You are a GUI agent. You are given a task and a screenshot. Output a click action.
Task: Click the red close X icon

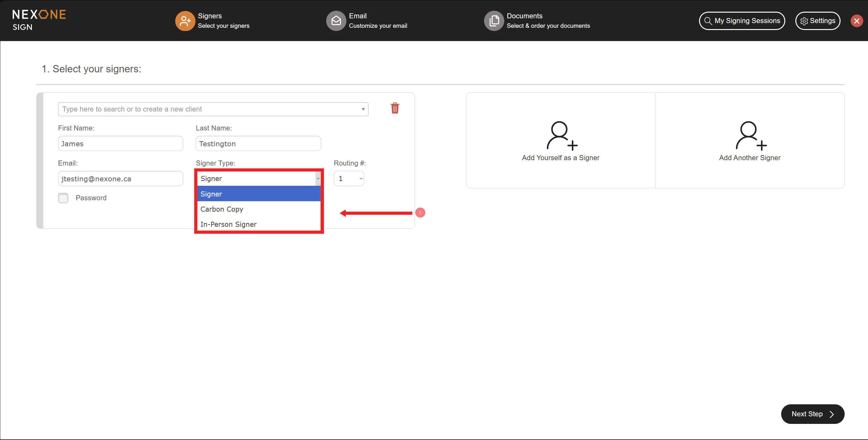856,21
